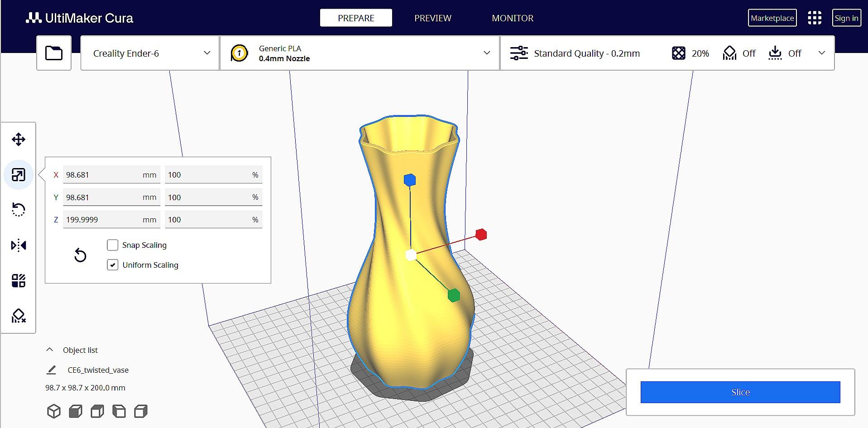Edit Z dimension 199.9999 mm field

pyautogui.click(x=112, y=220)
